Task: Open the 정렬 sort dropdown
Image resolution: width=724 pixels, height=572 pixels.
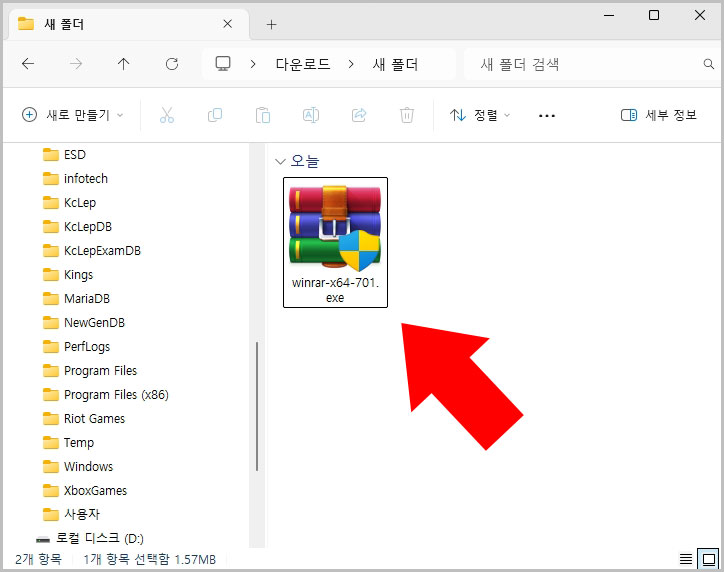Action: [x=480, y=115]
